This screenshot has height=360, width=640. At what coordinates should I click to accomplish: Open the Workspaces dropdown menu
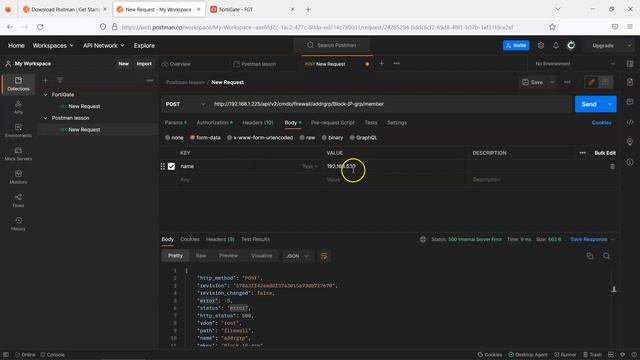click(x=53, y=46)
